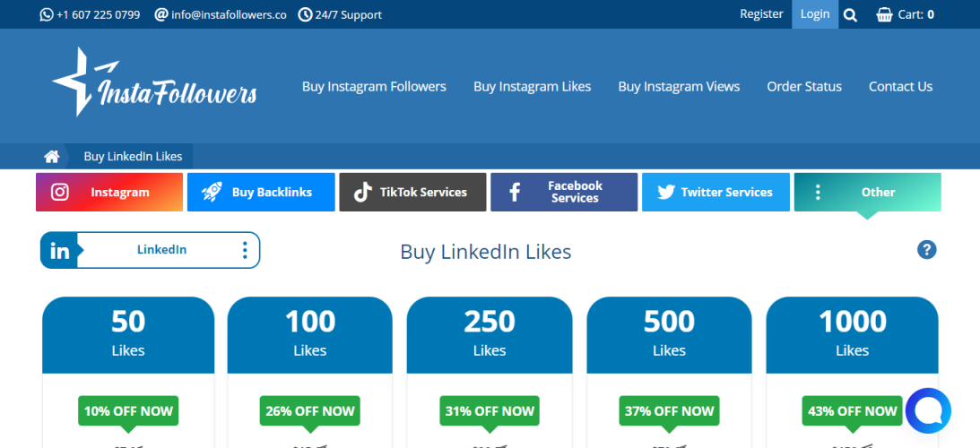Open the help question mark icon
980x448 pixels.
927,250
